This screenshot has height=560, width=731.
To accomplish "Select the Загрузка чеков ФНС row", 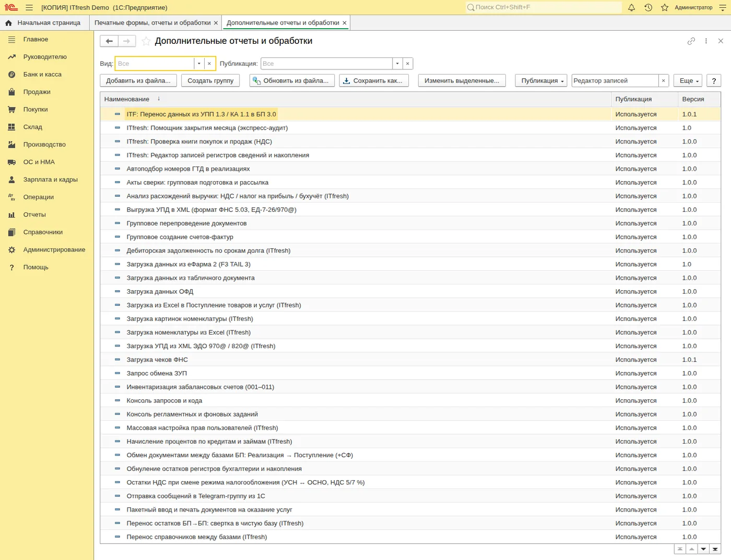I will tap(410, 360).
